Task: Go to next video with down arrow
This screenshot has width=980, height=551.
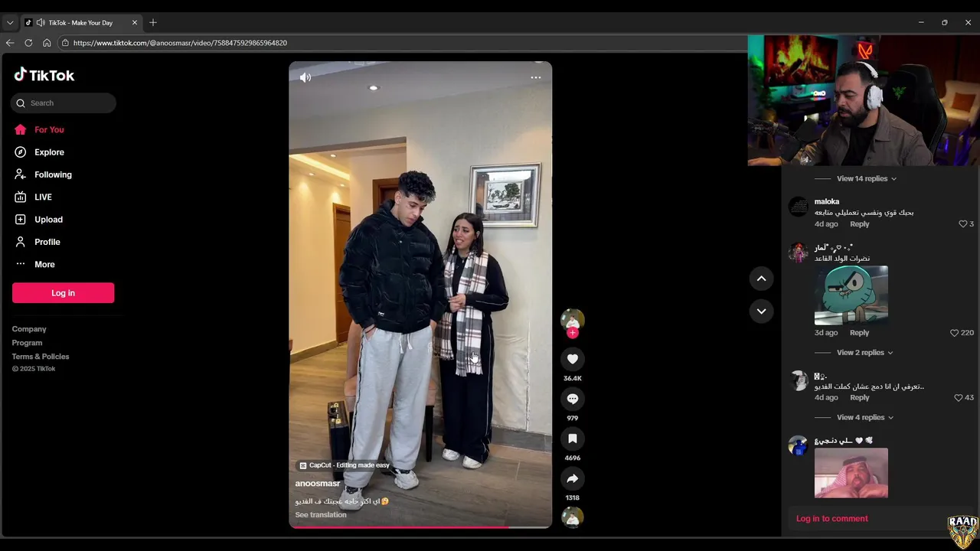Action: (x=761, y=311)
